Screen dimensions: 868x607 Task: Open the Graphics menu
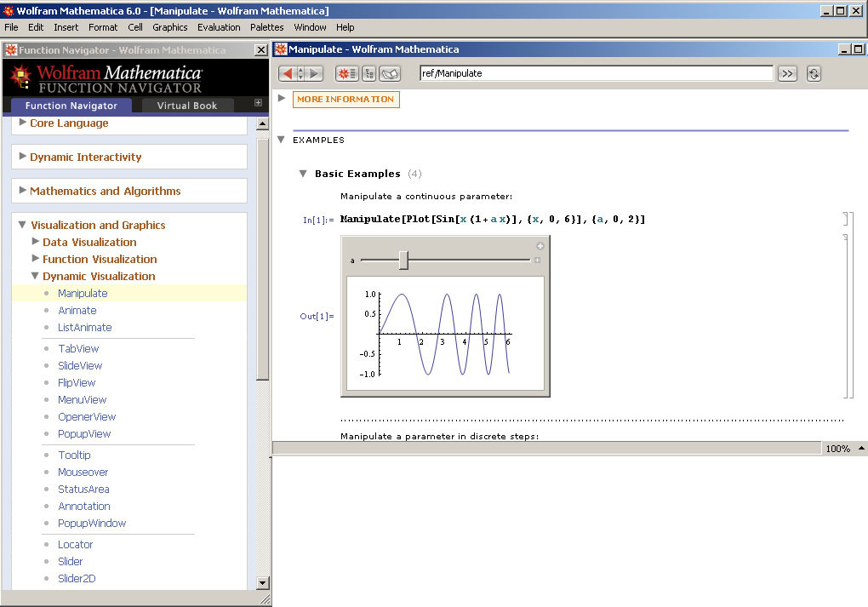170,27
